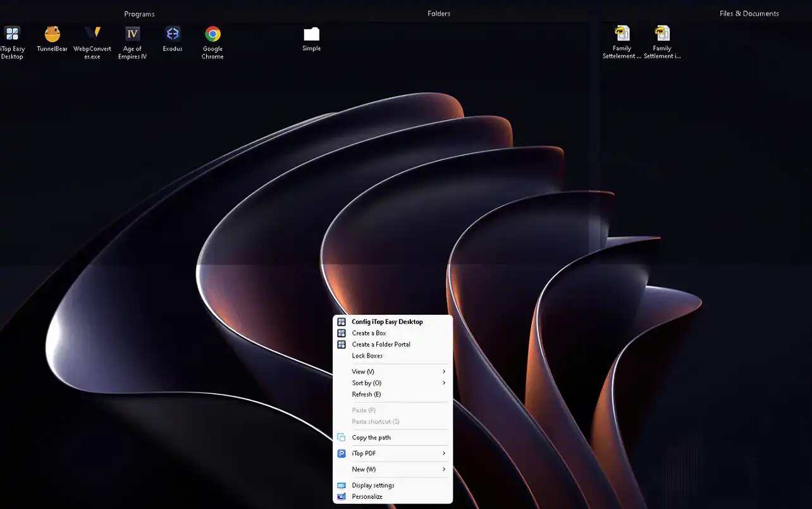Screen dimensions: 812x509
Task: Select the WebpConverter.exe icon
Action: 92,34
